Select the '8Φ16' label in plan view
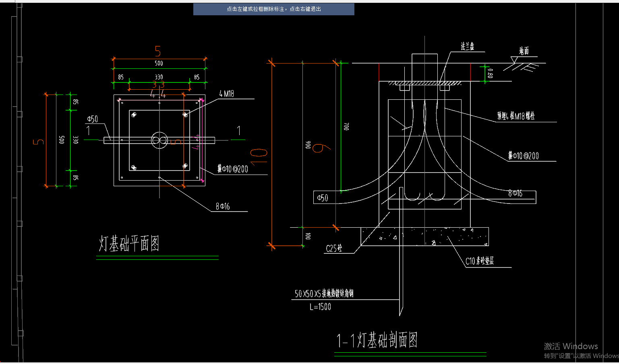This screenshot has height=364, width=619. click(223, 206)
